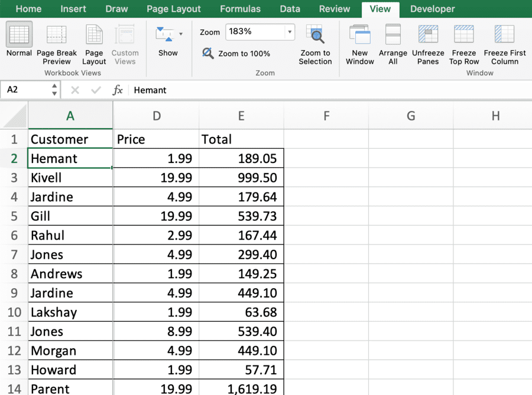
Task: Open the Developer ribbon tab
Action: [x=432, y=9]
